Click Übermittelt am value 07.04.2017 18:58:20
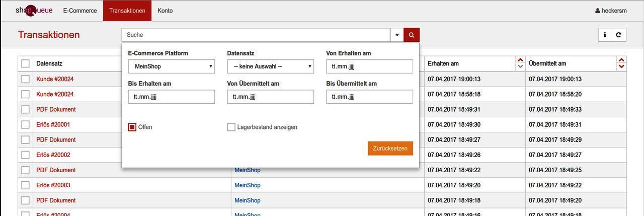The width and height of the screenshot is (644, 216). click(x=555, y=94)
